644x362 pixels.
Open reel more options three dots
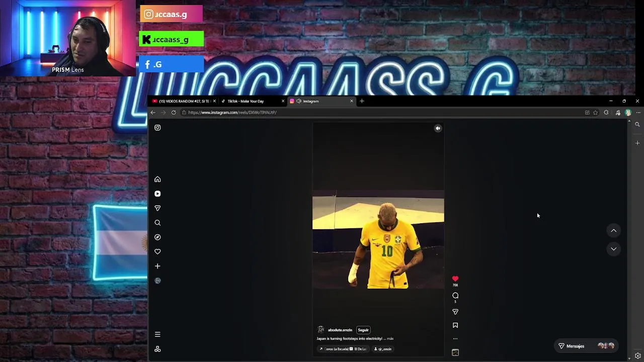click(455, 339)
